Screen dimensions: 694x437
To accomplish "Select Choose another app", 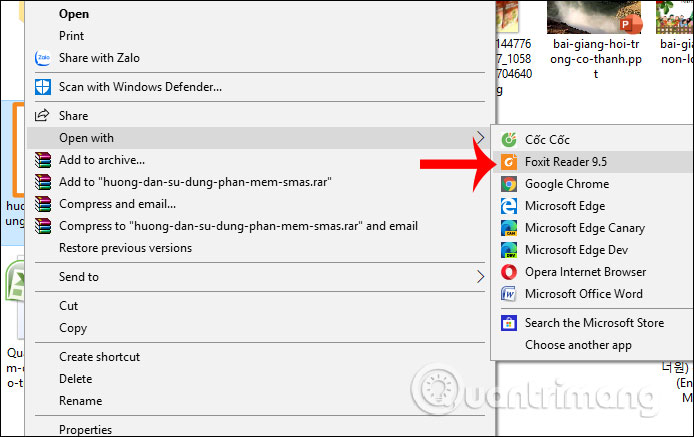I will [x=578, y=345].
